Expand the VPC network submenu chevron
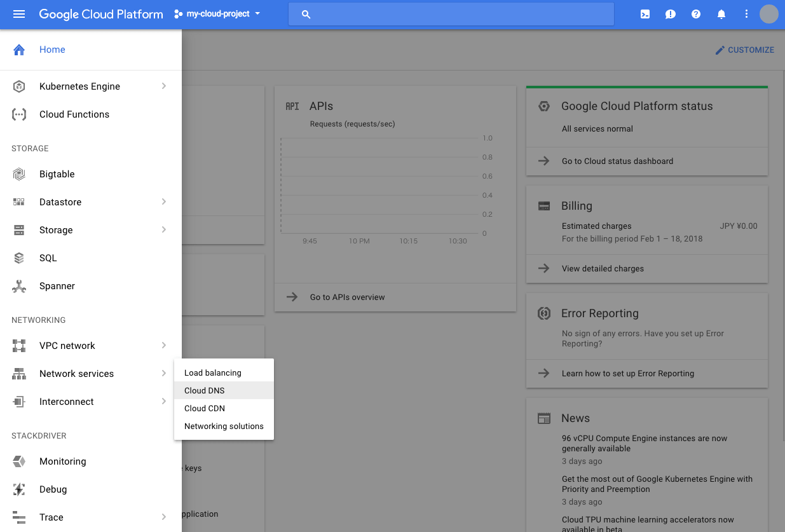The width and height of the screenshot is (785, 532). coord(164,345)
